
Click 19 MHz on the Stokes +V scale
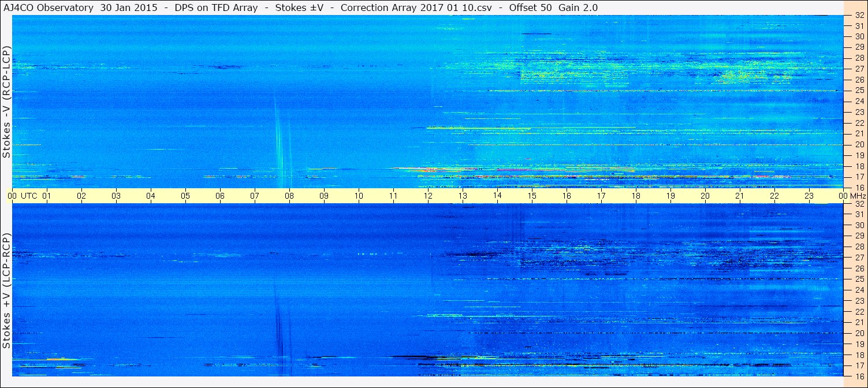coord(859,344)
